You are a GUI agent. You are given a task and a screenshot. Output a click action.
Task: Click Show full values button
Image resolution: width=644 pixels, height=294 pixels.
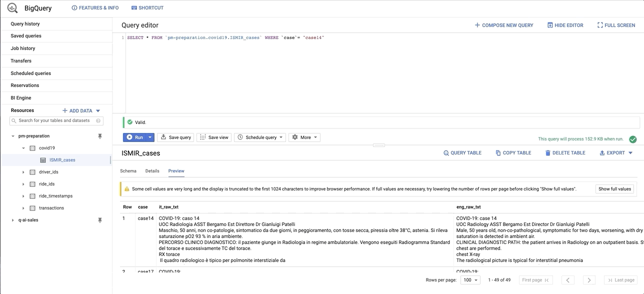pos(614,189)
